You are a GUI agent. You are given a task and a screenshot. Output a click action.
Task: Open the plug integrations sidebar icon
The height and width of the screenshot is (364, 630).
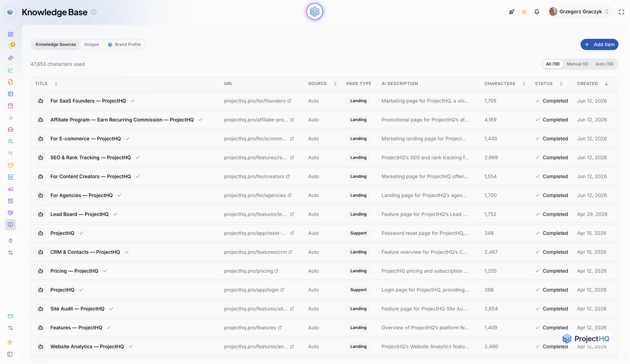[10, 241]
